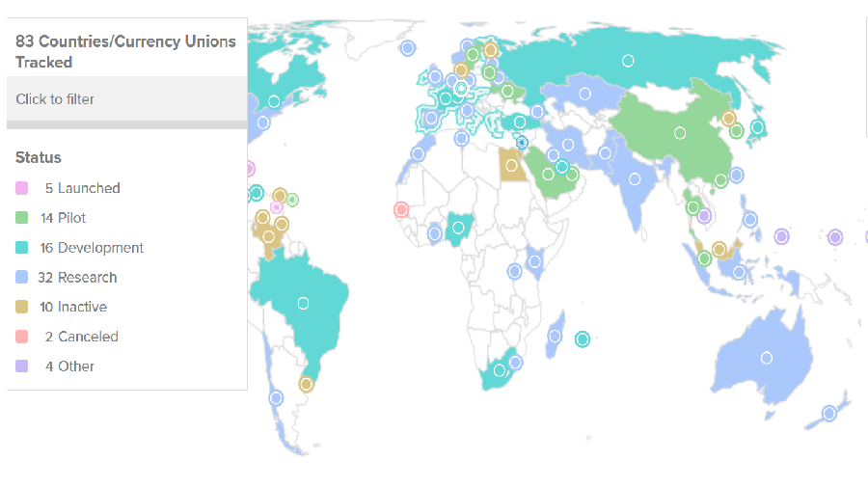The height and width of the screenshot is (488, 868).
Task: Select the Georgia map marker
Action: tap(537, 112)
